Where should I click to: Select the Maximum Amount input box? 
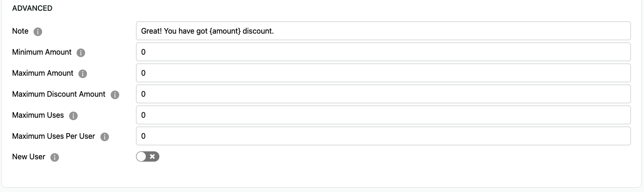click(383, 73)
